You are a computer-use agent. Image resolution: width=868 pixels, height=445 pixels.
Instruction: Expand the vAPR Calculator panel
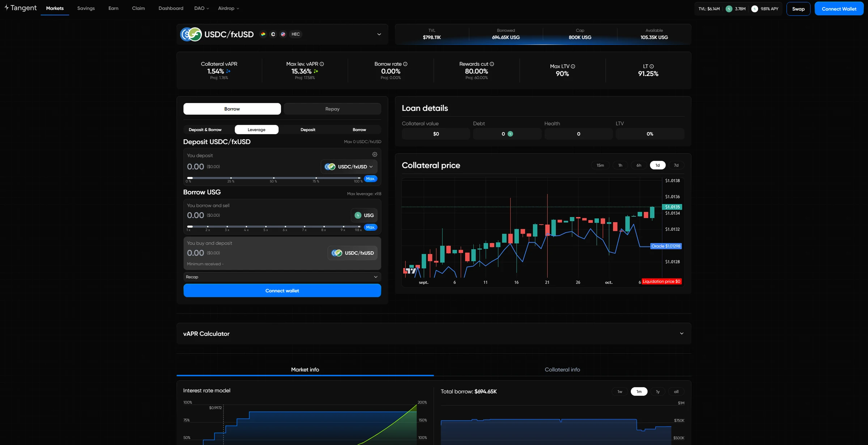(x=434, y=334)
